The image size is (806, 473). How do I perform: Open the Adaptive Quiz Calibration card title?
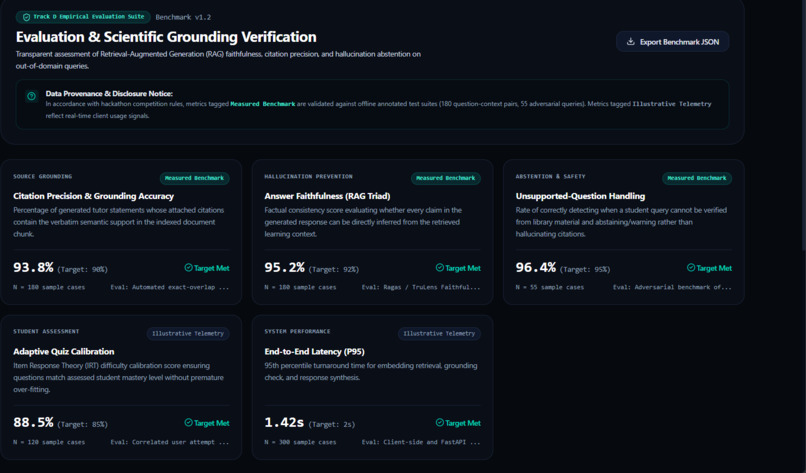64,352
